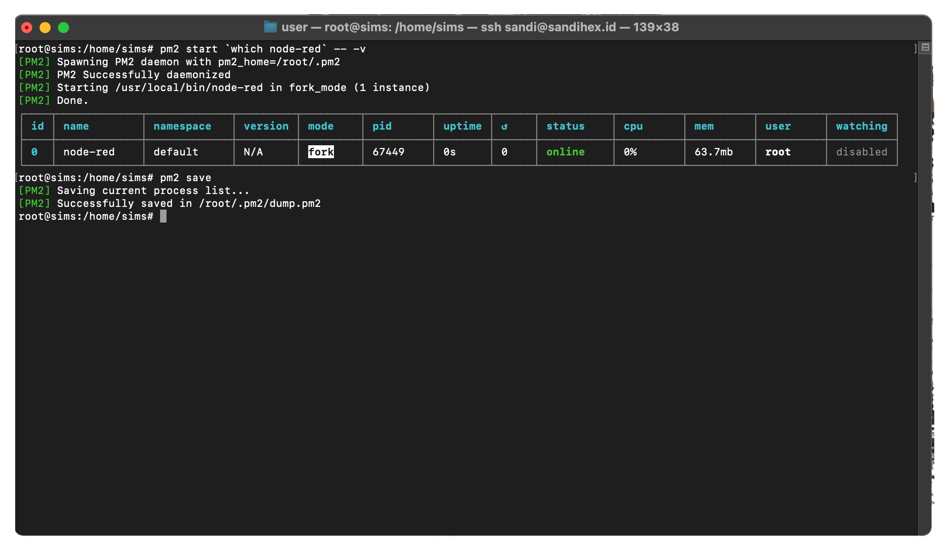Click the 'N/A' version cell

[x=253, y=152]
